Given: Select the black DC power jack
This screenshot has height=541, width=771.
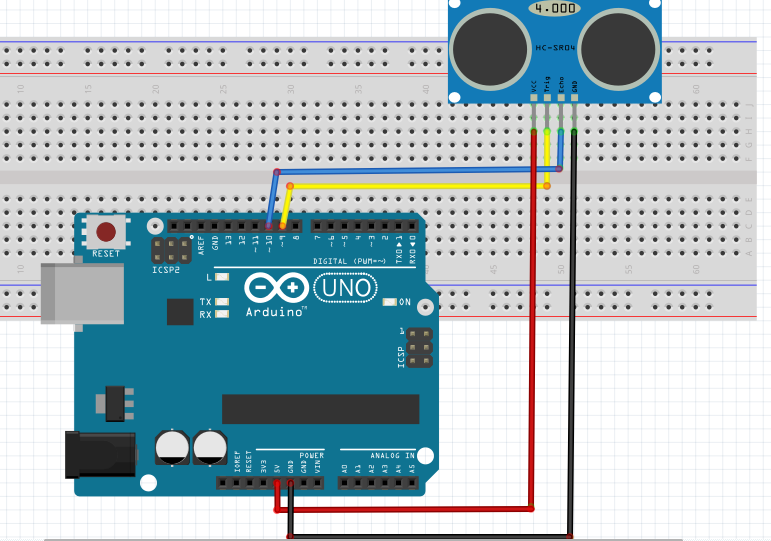Looking at the screenshot, I should 98,453.
